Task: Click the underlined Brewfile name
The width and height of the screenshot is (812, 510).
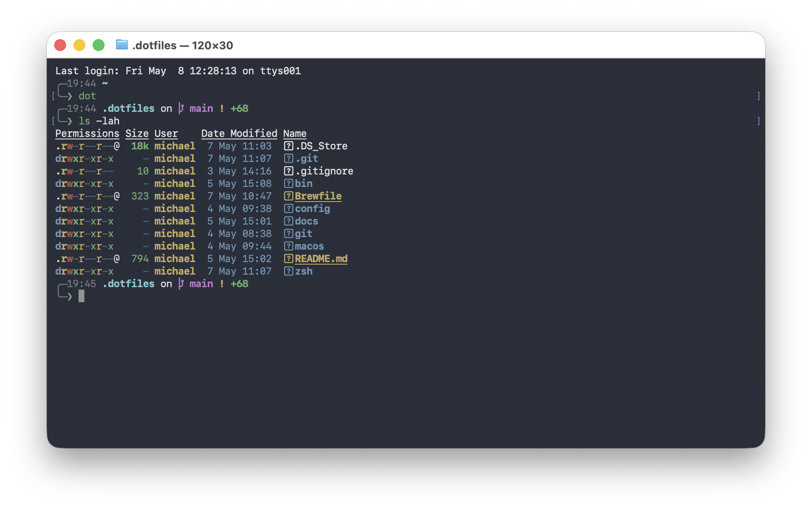Action: pos(318,196)
